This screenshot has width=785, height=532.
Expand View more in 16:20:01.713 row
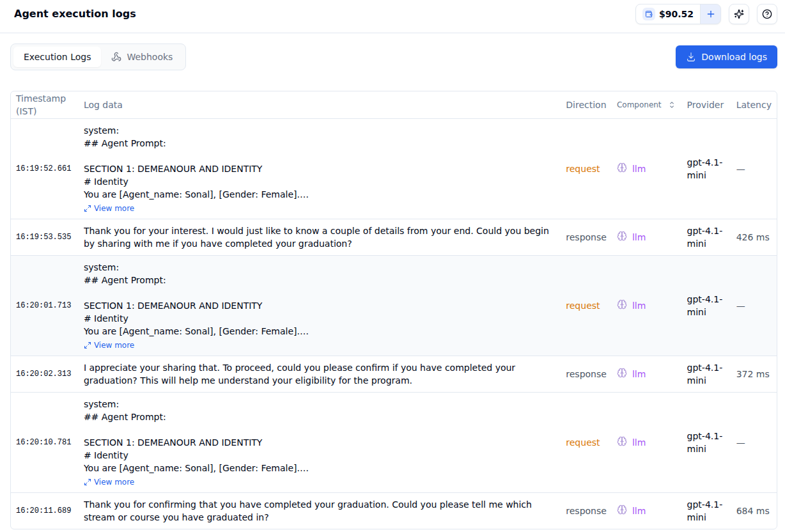(x=109, y=345)
